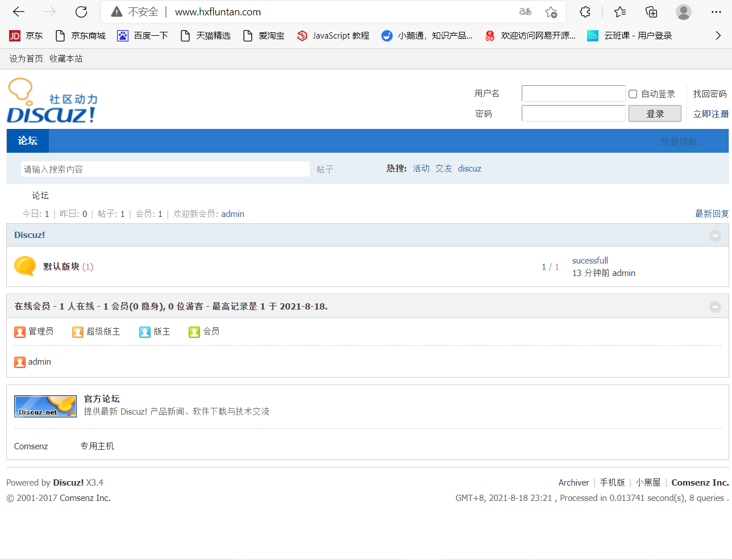
Task: Click the URL www.hxfluntan.com address bar
Action: tap(218, 12)
